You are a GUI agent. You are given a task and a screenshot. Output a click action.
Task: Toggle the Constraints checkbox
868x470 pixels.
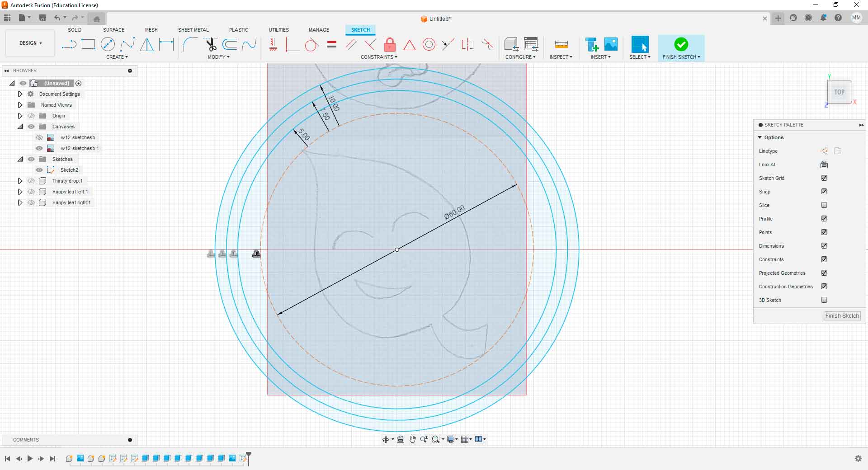pyautogui.click(x=824, y=259)
